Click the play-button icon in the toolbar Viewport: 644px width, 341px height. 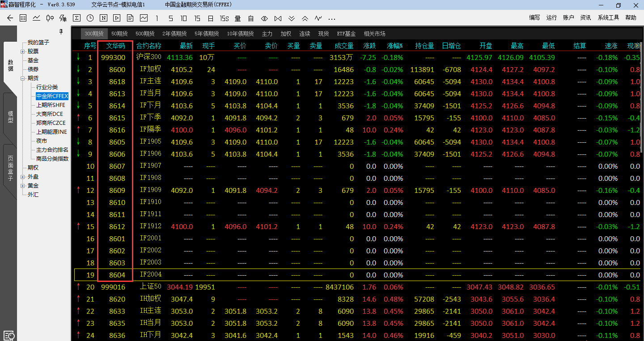coord(117,18)
